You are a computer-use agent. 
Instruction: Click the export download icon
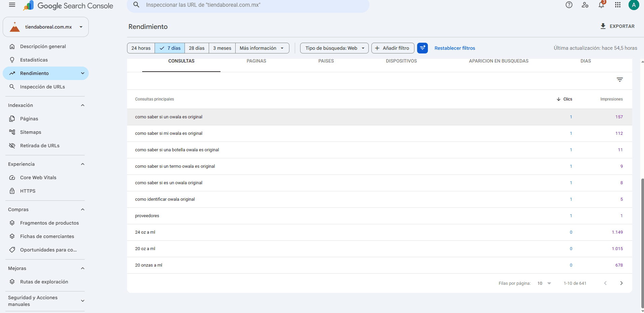coord(603,26)
